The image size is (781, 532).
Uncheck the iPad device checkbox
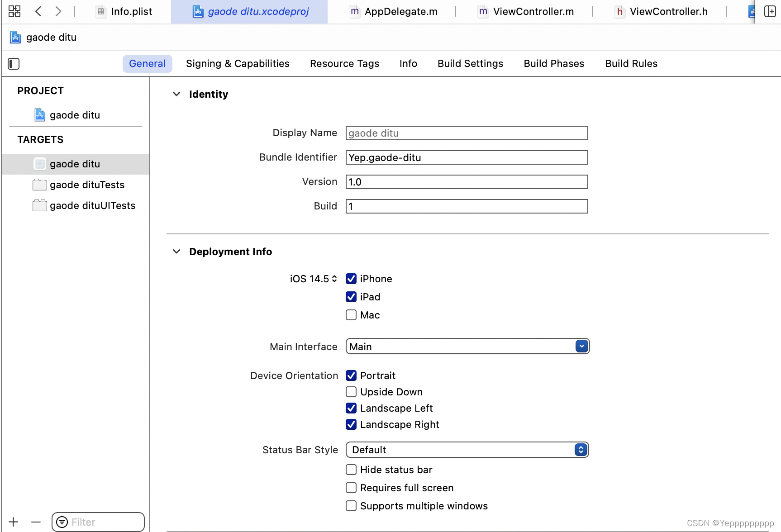(x=351, y=297)
